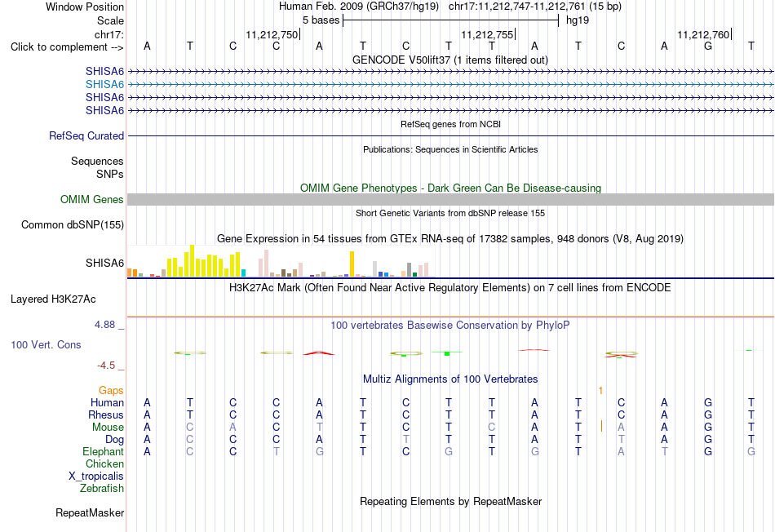Select the Mouse alignment row label
This screenshot has height=532, width=775.
[x=108, y=427]
